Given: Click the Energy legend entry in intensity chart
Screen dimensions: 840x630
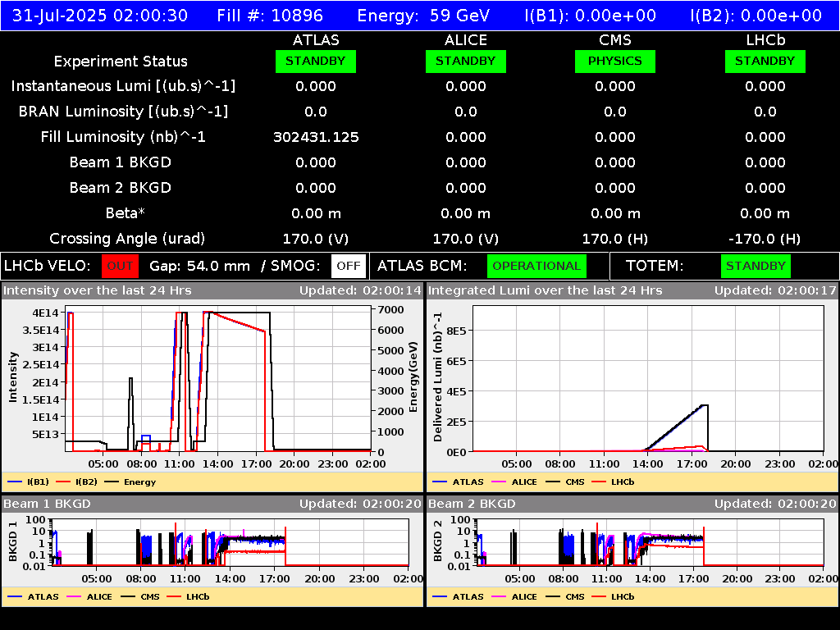Looking at the screenshot, I should click(x=130, y=482).
